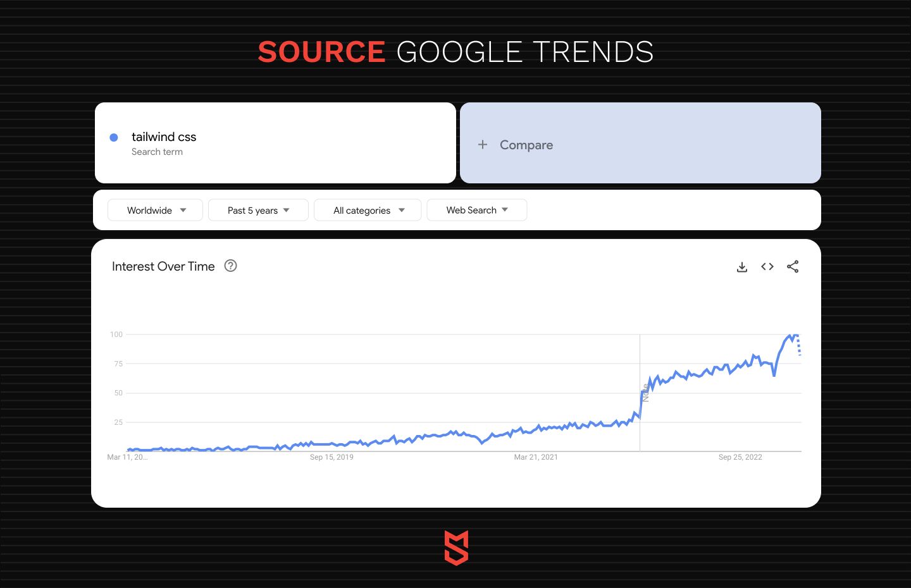
Task: Click the Mar 21, 2021 axis label
Action: coord(536,457)
